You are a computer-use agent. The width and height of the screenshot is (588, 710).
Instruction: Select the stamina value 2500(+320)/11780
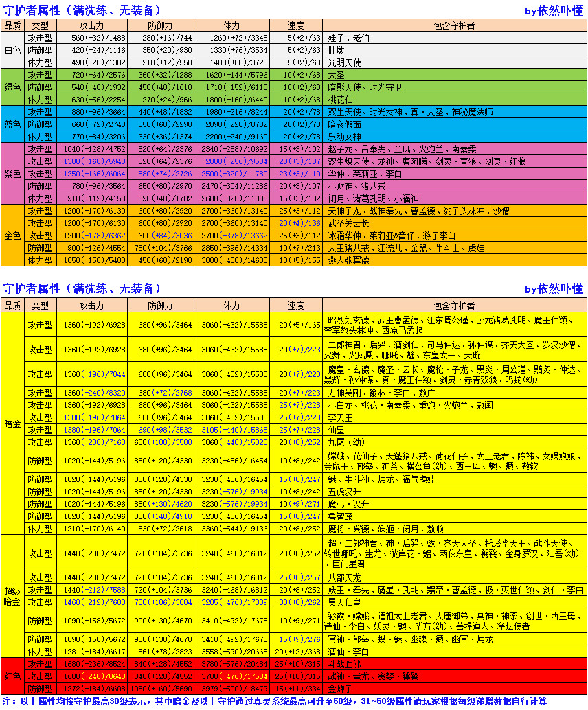click(x=235, y=174)
